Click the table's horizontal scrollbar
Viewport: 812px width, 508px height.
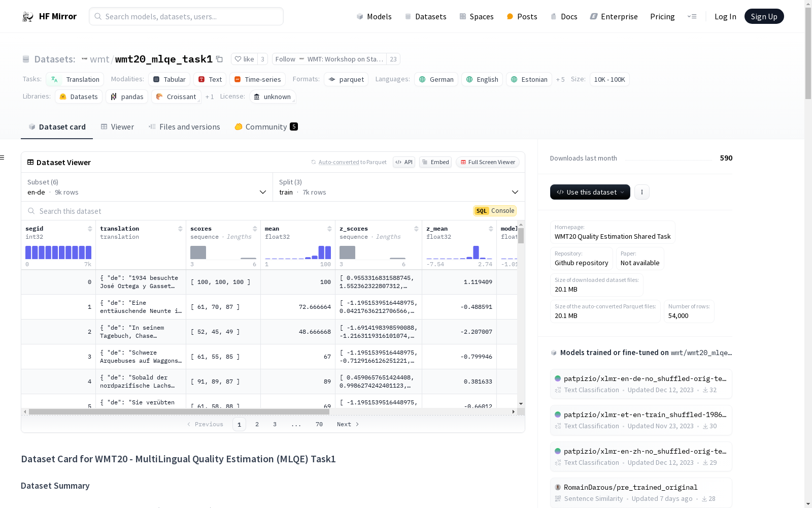tap(179, 411)
